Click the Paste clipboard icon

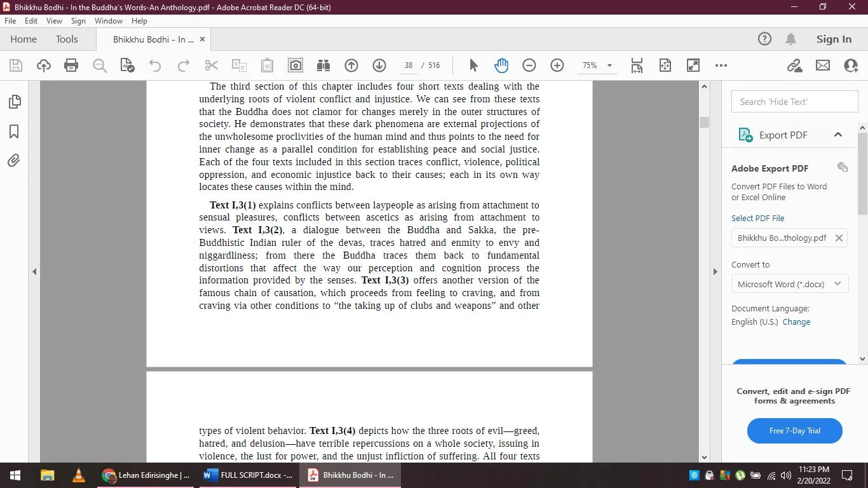pos(268,65)
